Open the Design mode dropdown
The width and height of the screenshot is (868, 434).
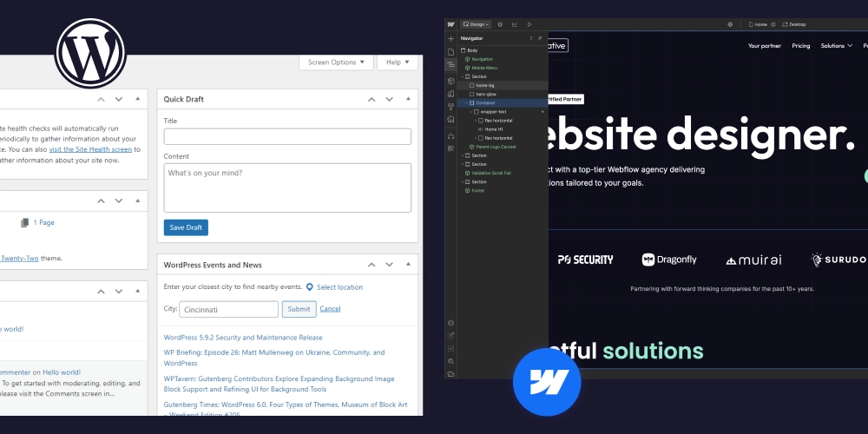coord(476,24)
